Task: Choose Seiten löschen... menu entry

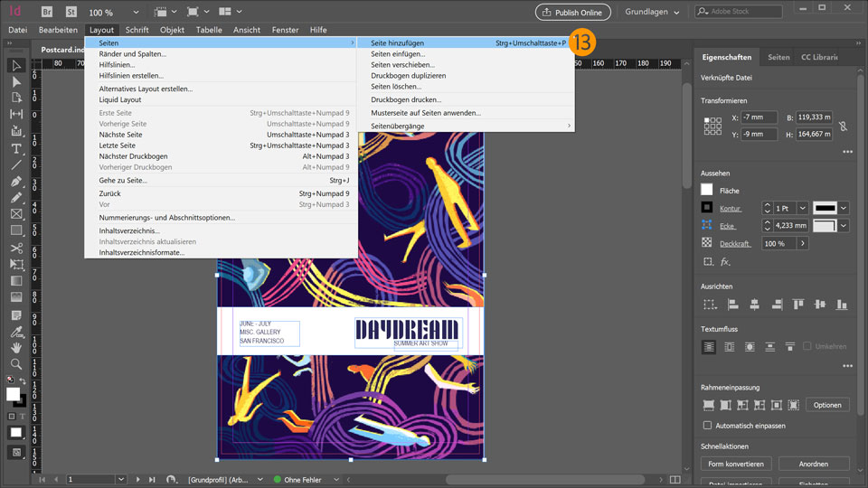Action: click(x=466, y=87)
